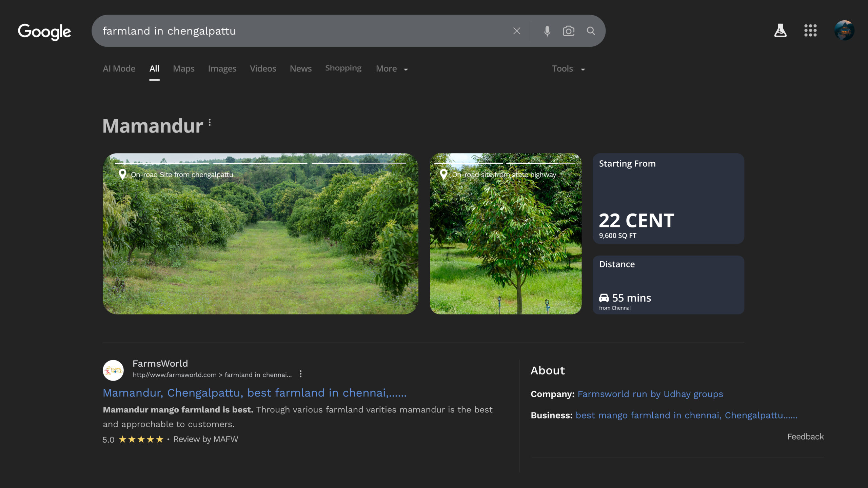Open the Google apps grid
The height and width of the screenshot is (488, 868).
pyautogui.click(x=810, y=31)
